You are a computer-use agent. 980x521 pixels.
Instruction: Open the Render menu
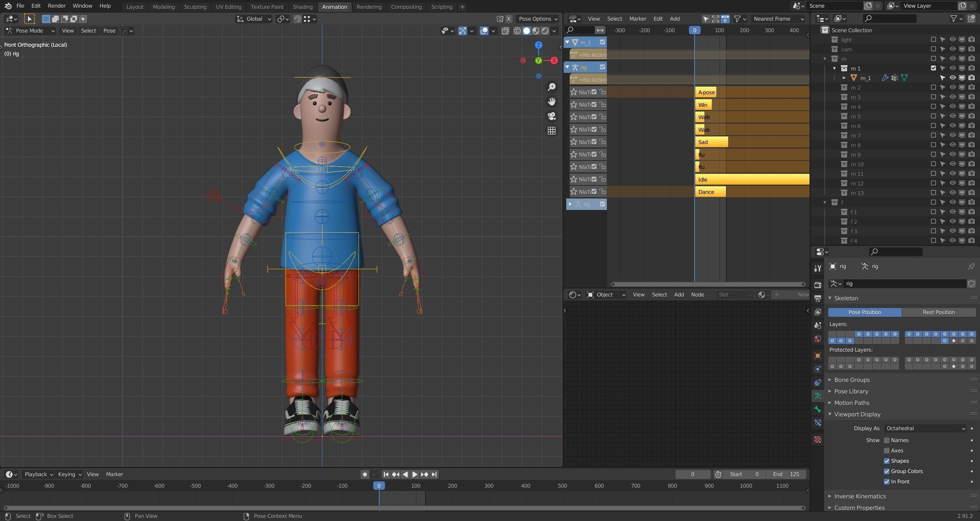pos(57,6)
